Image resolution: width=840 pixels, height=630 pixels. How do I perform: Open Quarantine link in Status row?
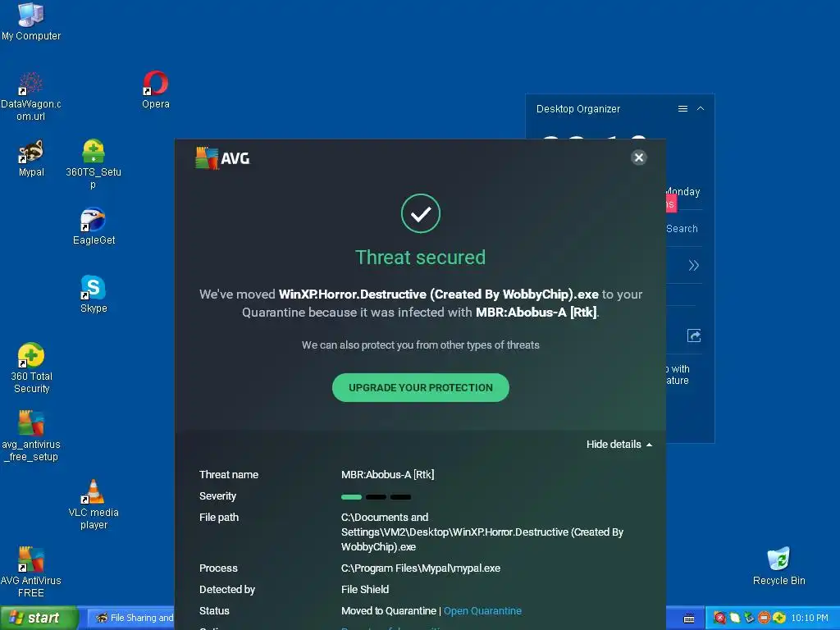pos(482,610)
